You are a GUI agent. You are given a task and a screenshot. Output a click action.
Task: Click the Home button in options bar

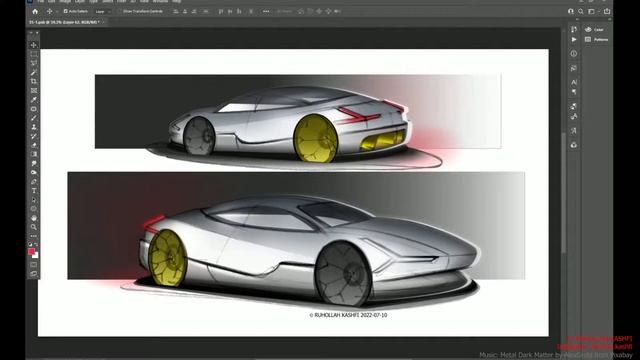point(35,11)
